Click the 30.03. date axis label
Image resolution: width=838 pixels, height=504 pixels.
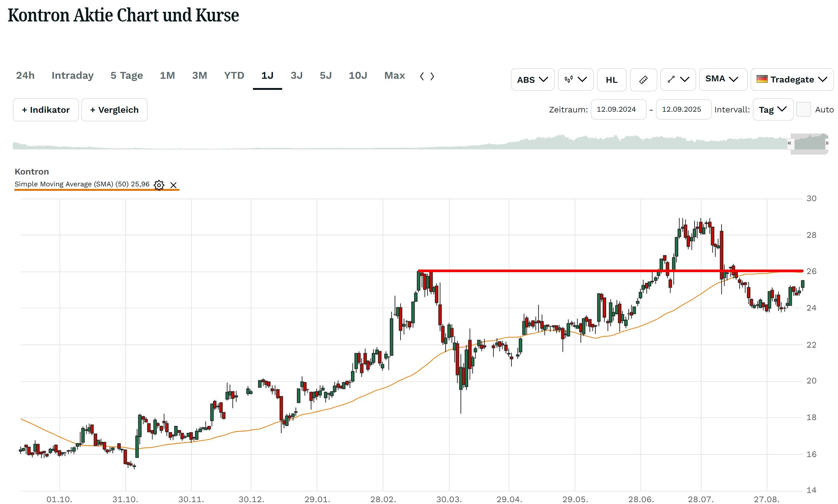click(x=449, y=499)
